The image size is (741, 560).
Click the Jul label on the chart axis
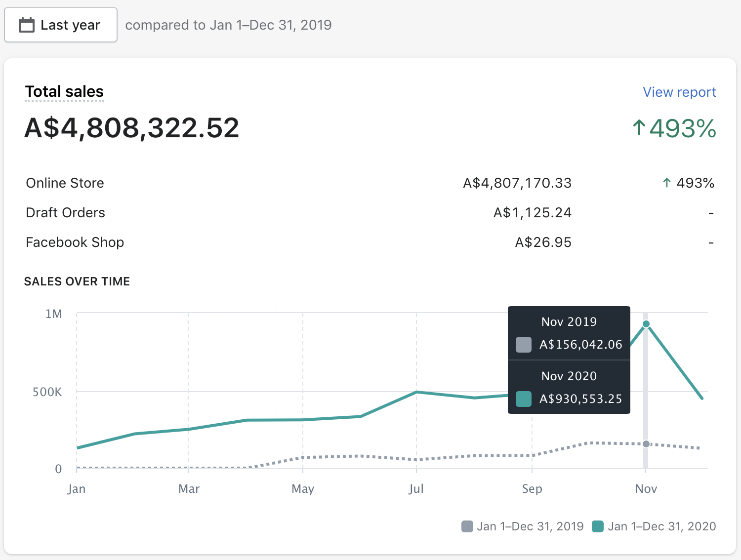click(x=416, y=489)
